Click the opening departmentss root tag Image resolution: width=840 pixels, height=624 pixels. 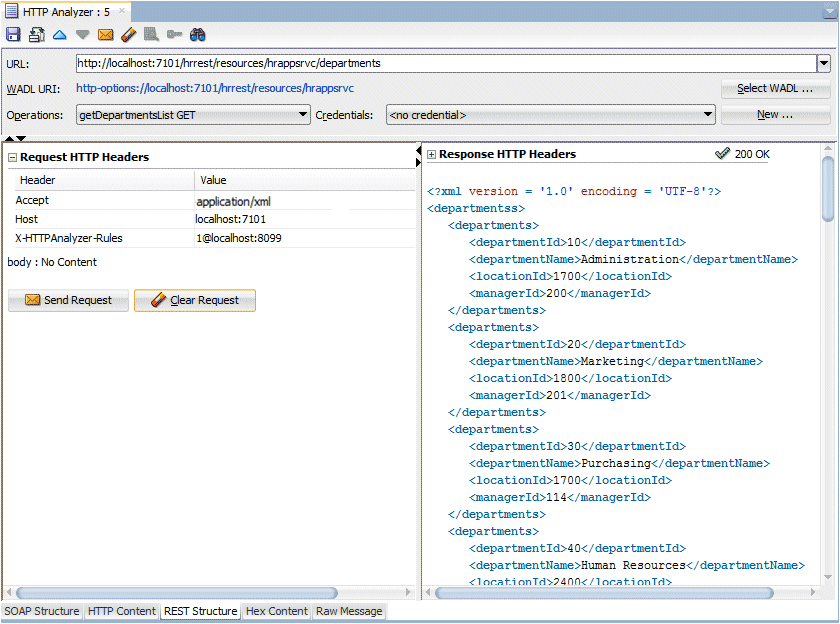click(476, 208)
